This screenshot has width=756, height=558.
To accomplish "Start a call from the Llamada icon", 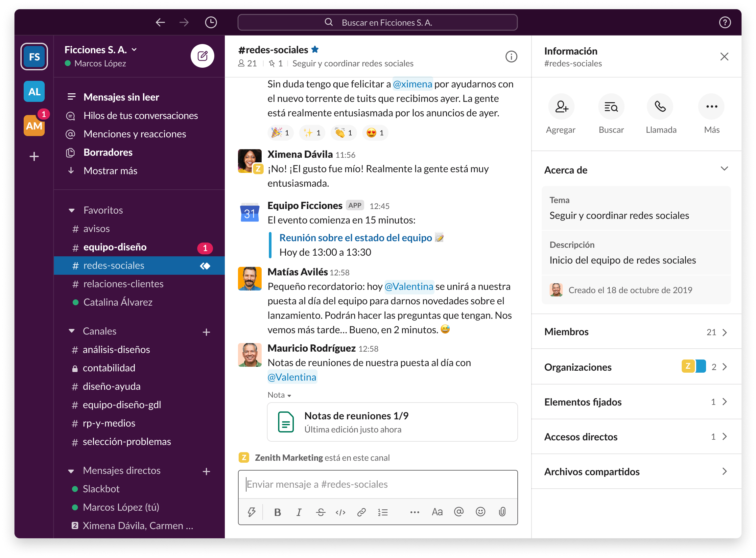I will (660, 106).
